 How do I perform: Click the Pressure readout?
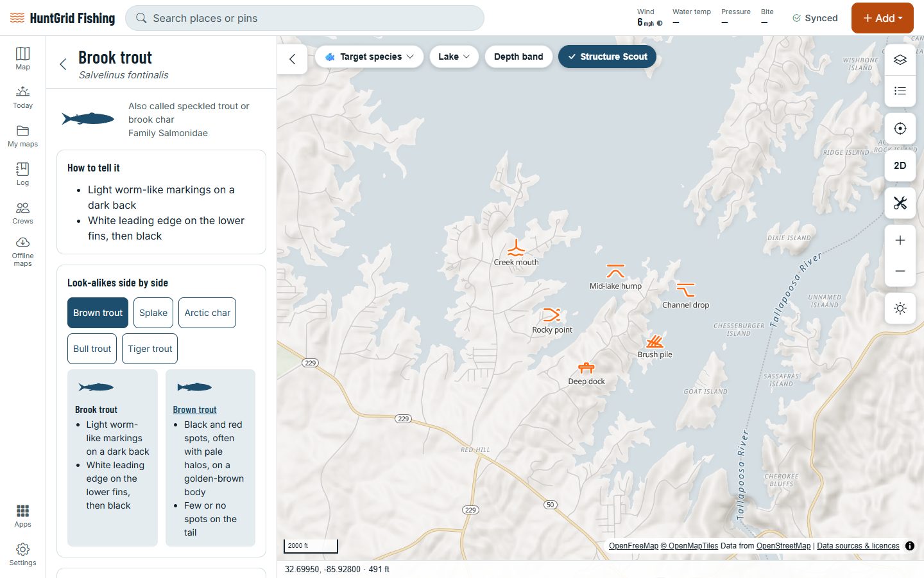point(735,17)
